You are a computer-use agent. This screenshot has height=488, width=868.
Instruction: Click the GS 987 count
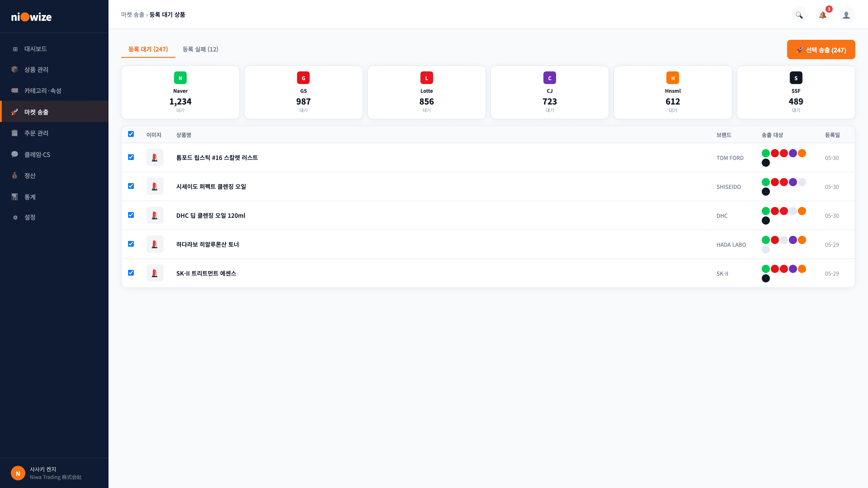[303, 102]
